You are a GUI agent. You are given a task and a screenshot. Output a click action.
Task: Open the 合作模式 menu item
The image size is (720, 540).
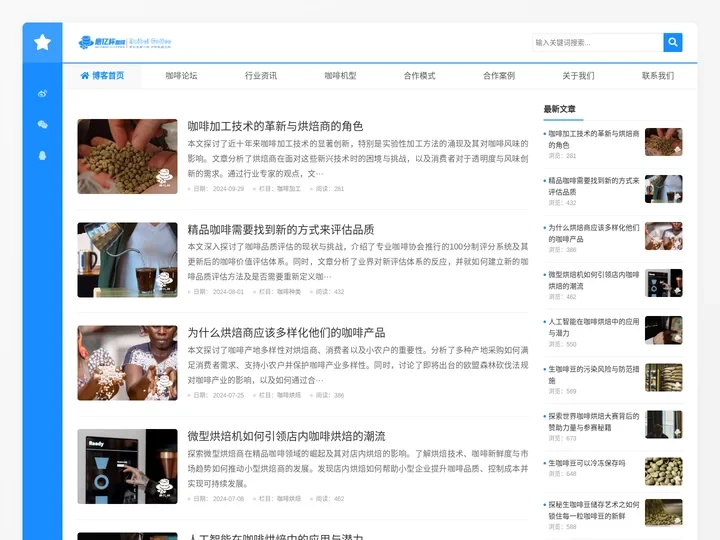coord(420,76)
